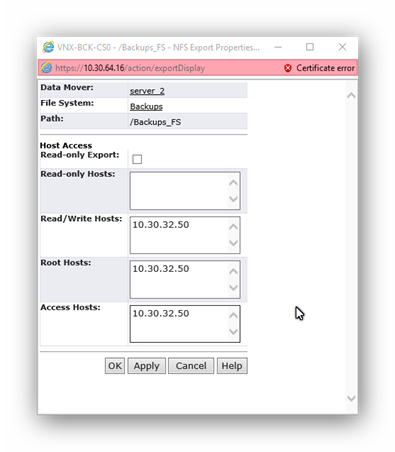Close the NFS Export Properties window
Image resolution: width=395 pixels, height=452 pixels.
(x=342, y=47)
